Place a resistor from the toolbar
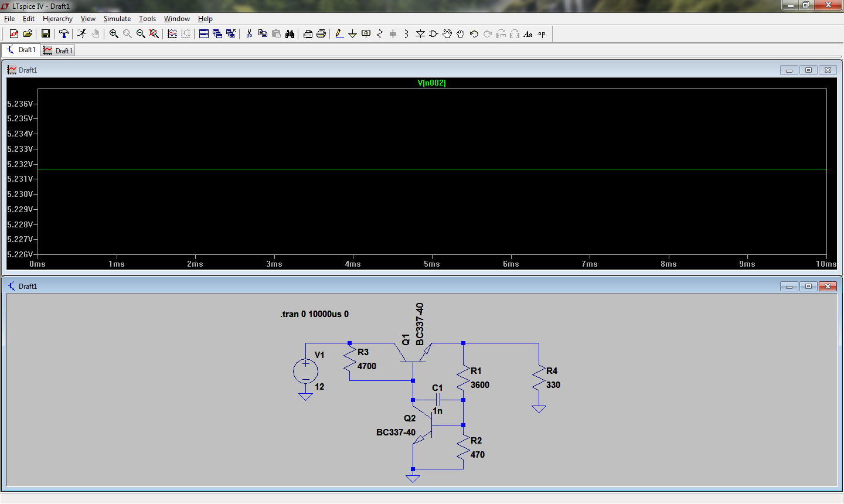Viewport: 844px width, 504px height. (x=380, y=34)
